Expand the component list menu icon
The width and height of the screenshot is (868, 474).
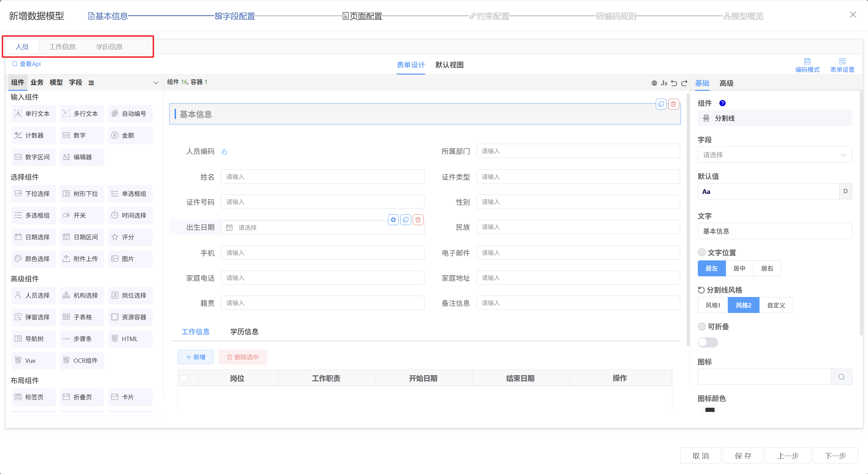pos(91,83)
